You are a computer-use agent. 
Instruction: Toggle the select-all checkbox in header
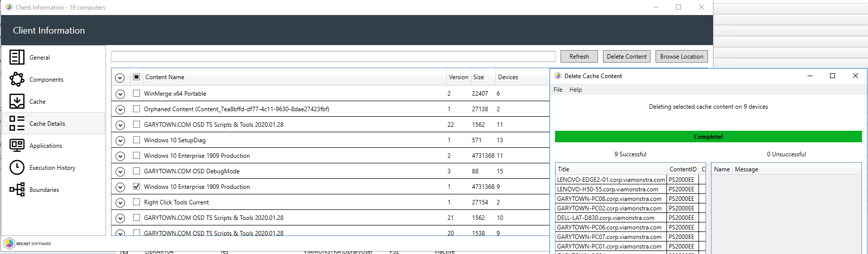pyautogui.click(x=136, y=77)
